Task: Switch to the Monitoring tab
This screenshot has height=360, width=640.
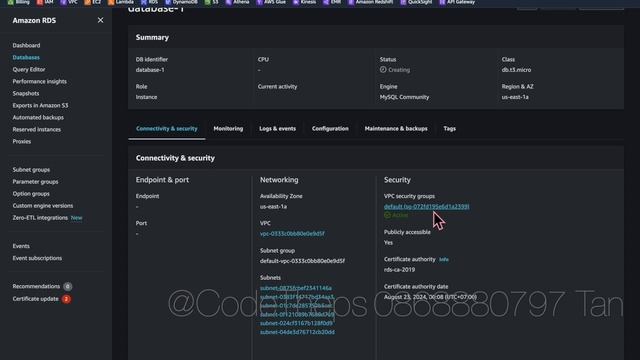Action: coord(228,129)
